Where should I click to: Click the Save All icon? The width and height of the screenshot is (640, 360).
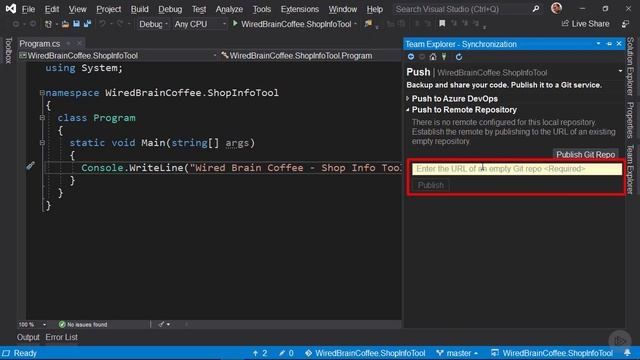pyautogui.click(x=87, y=24)
